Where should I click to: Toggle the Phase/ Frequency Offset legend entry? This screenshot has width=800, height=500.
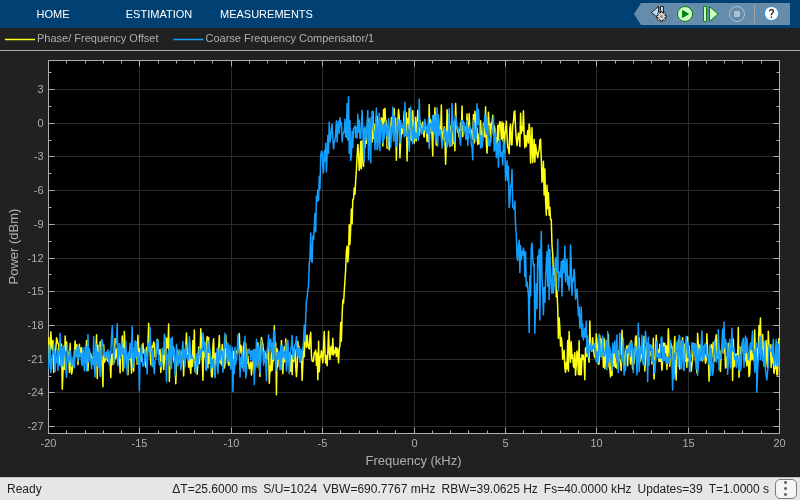click(x=82, y=38)
